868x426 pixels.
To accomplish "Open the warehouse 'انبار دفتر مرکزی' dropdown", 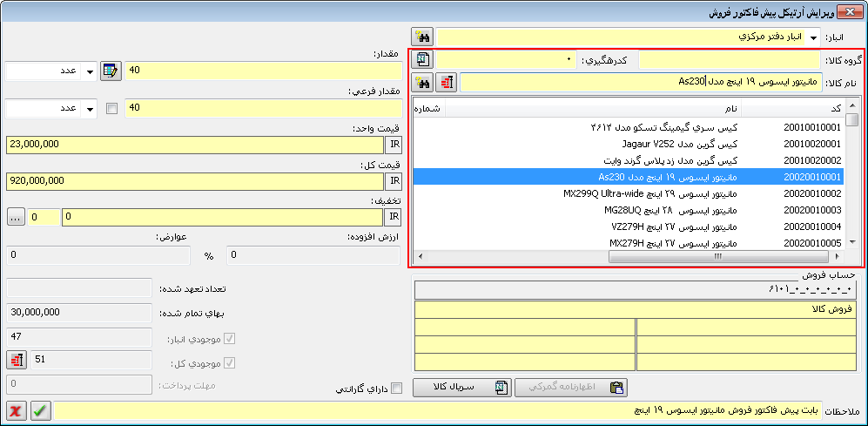I will pos(814,37).
